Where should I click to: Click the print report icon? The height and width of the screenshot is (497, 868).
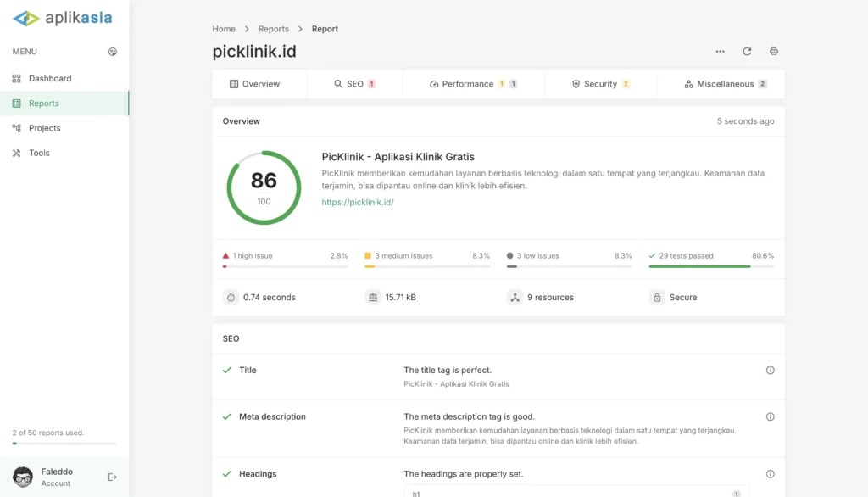pyautogui.click(x=773, y=52)
